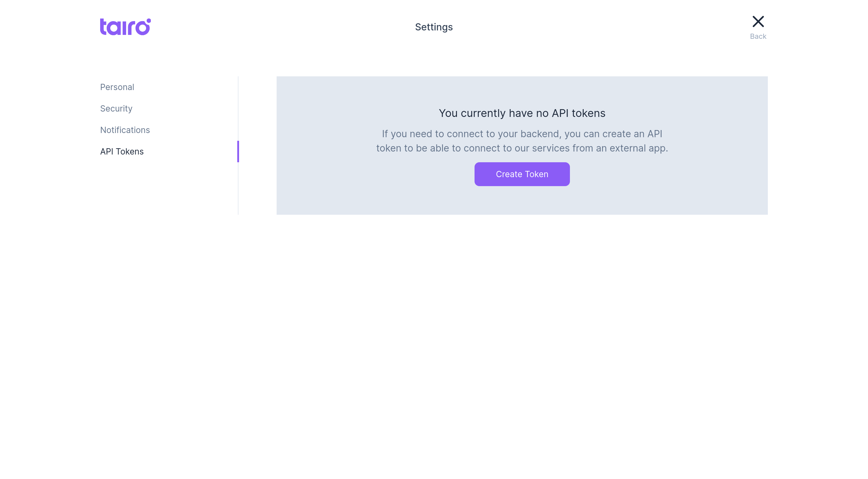Select Personal in the left navigation
The height and width of the screenshot is (479, 868).
(117, 87)
